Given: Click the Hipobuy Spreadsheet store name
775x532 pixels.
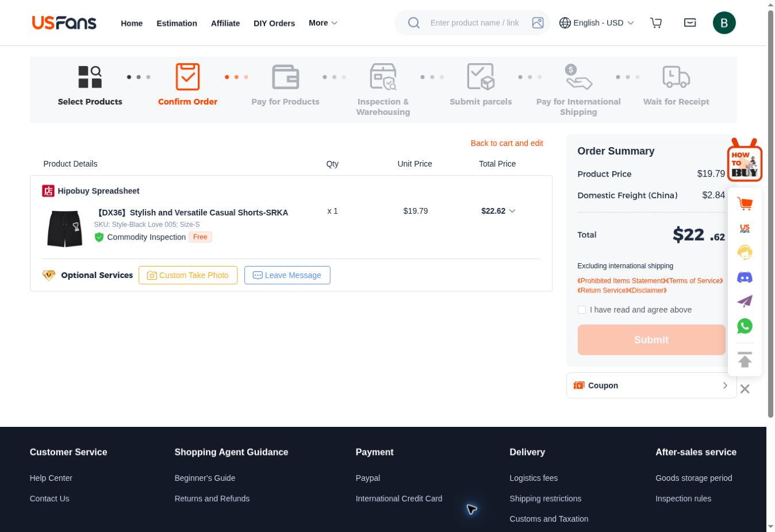Looking at the screenshot, I should click(98, 191).
